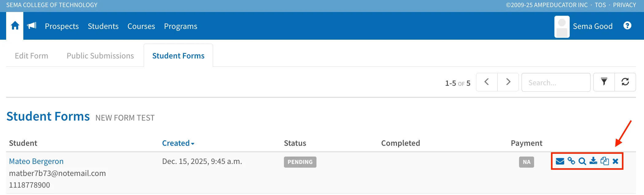Go to next page of results

click(x=508, y=82)
